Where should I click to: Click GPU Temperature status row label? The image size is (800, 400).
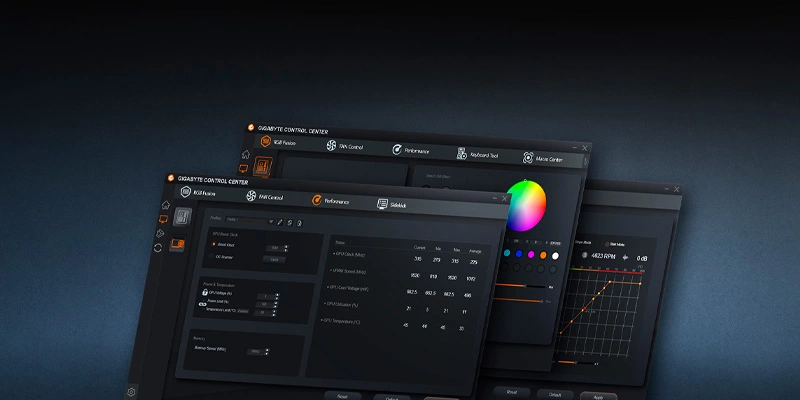click(341, 321)
